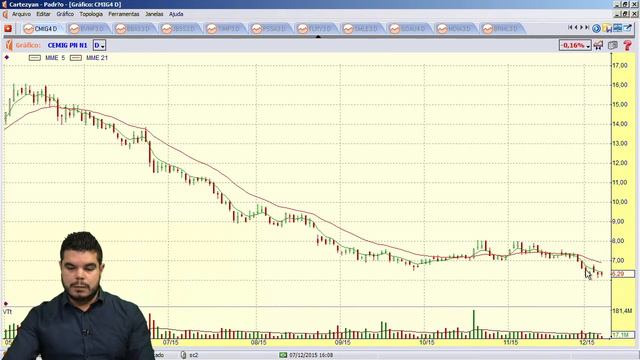Open the -0,16% variation dropdown
This screenshot has height=360, width=640.
click(575, 45)
